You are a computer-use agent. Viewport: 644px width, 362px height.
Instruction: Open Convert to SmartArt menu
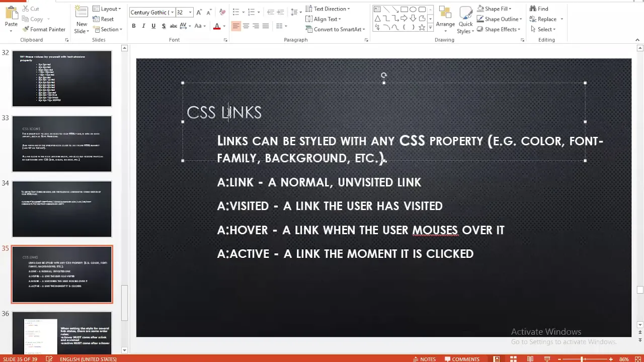pyautogui.click(x=335, y=29)
